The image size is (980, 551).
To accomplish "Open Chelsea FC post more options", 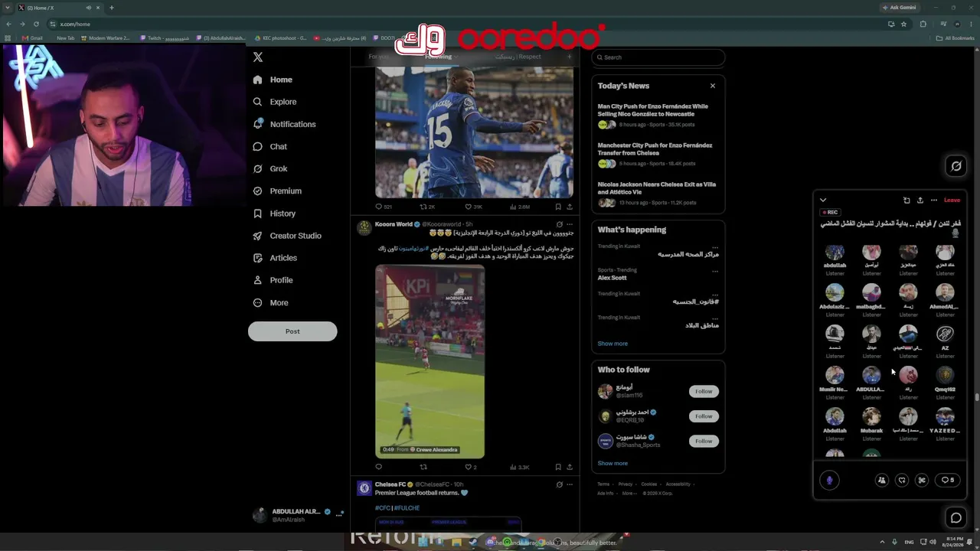I will 569,484.
